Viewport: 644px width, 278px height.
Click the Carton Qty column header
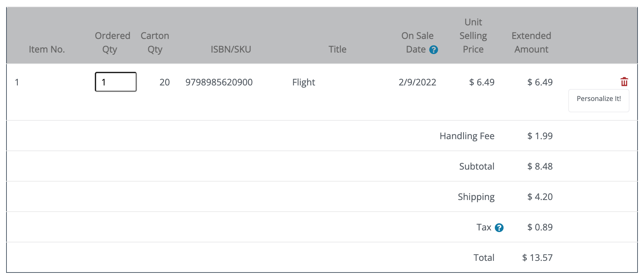coord(155,42)
